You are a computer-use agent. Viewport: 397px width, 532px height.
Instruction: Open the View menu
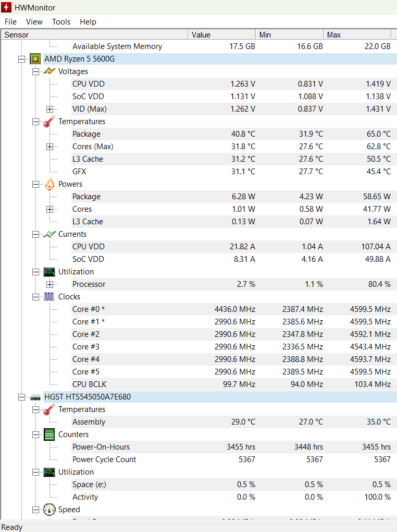tap(34, 22)
